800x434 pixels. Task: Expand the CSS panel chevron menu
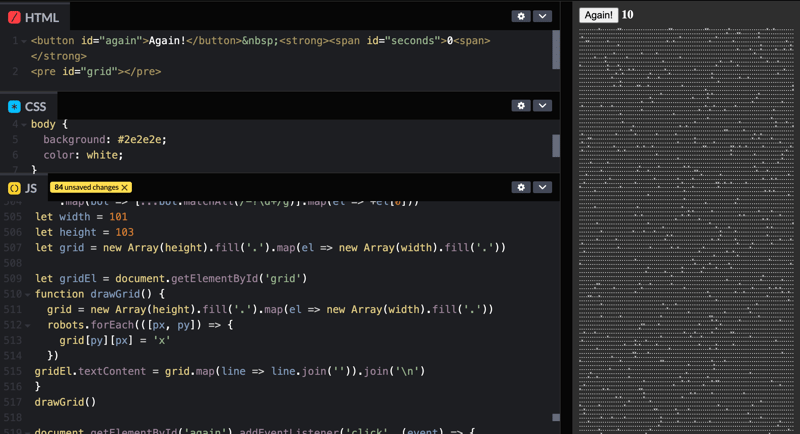542,106
